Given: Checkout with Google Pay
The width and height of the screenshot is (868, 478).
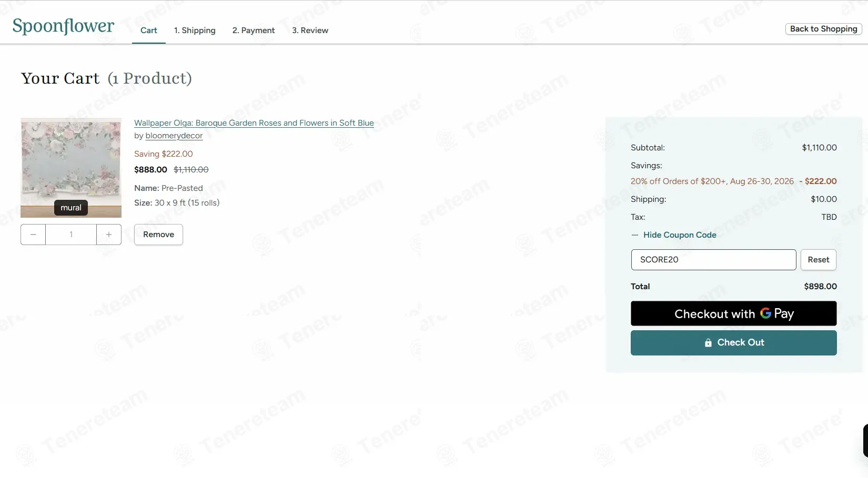Looking at the screenshot, I should click(x=733, y=313).
